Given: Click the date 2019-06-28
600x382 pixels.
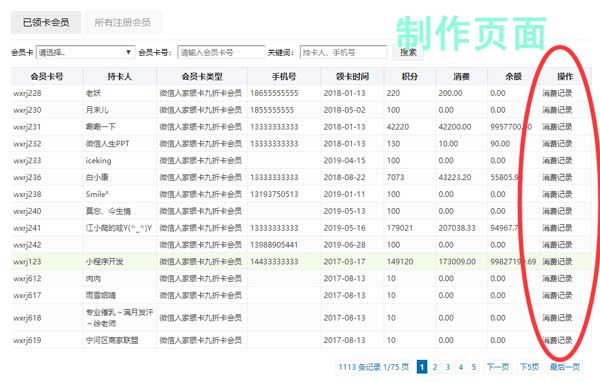Looking at the screenshot, I should point(344,245).
